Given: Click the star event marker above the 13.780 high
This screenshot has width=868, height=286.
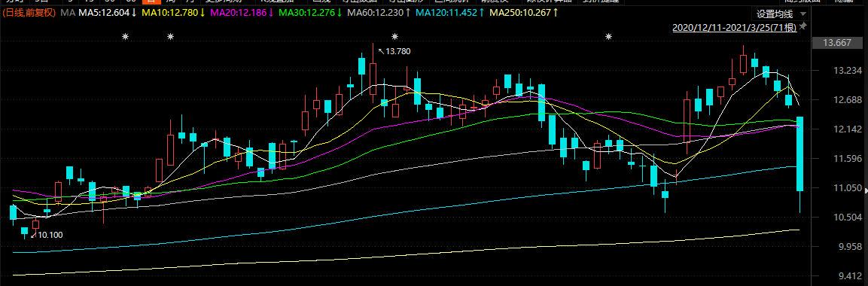Looking at the screenshot, I should point(394,37).
